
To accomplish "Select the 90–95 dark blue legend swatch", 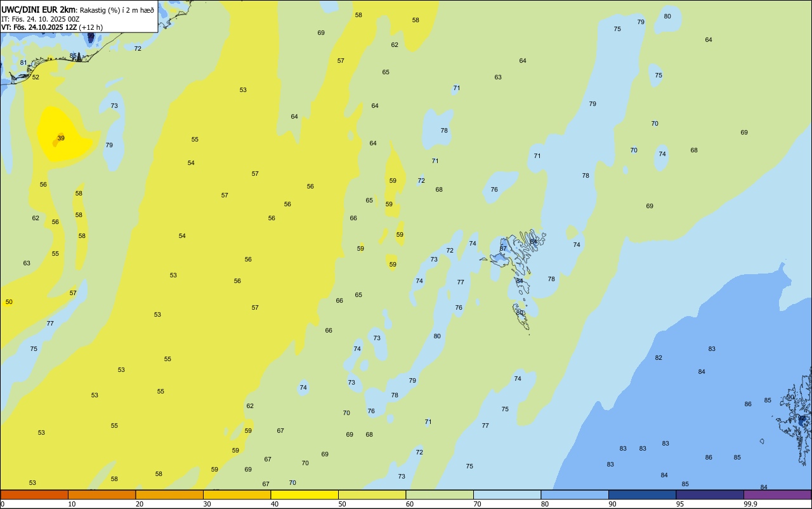I will point(642,494).
